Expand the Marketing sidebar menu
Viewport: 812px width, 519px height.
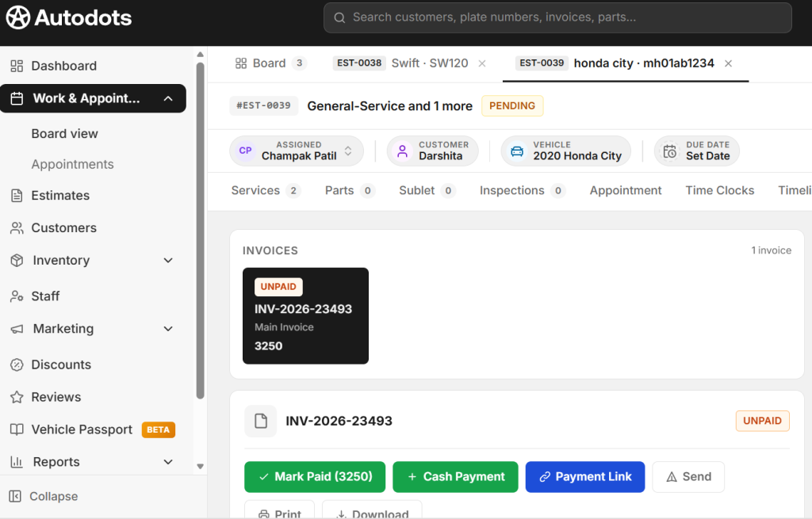tap(168, 329)
